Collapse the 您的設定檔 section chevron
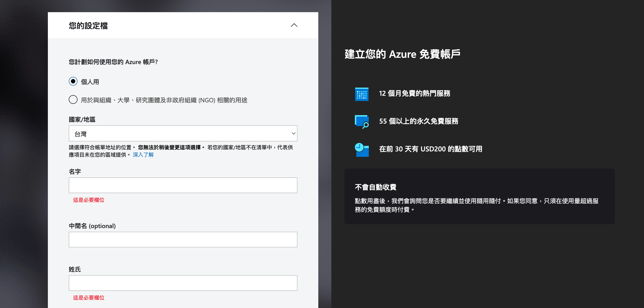Screen dimensions: 644x308 [x=294, y=25]
